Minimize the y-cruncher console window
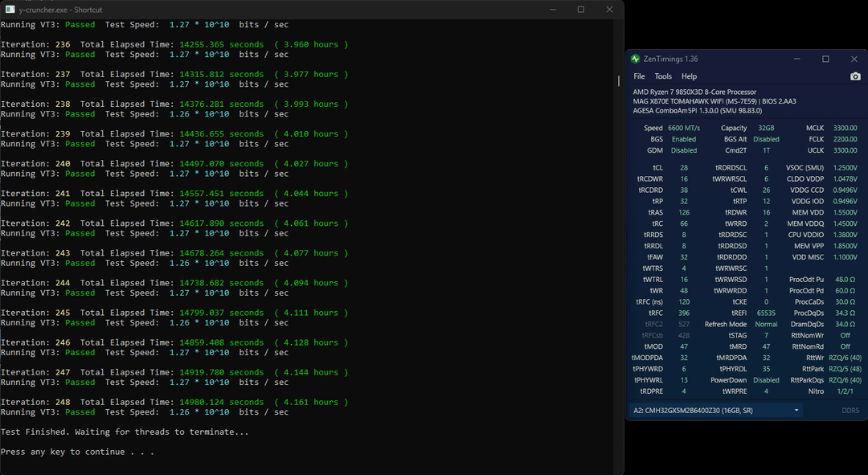The height and width of the screenshot is (475, 868). pyautogui.click(x=553, y=9)
